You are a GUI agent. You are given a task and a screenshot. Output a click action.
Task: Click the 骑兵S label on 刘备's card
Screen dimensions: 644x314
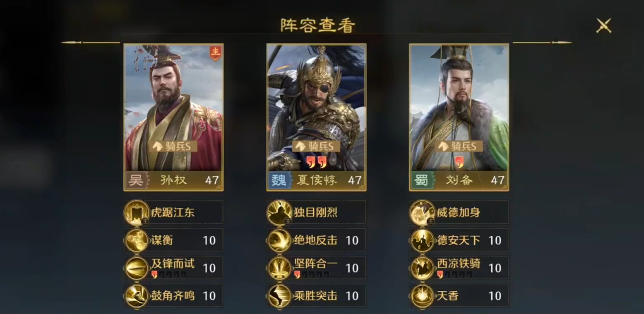click(x=459, y=146)
